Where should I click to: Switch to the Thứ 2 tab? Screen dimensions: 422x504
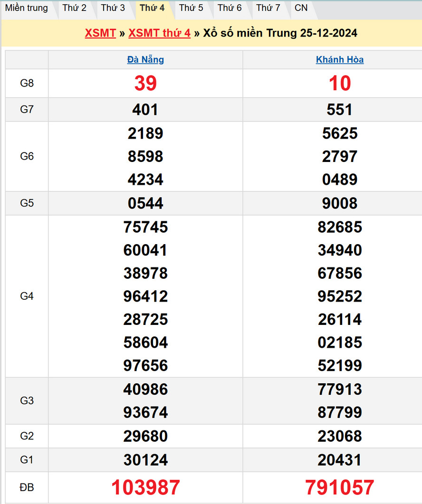pos(75,8)
